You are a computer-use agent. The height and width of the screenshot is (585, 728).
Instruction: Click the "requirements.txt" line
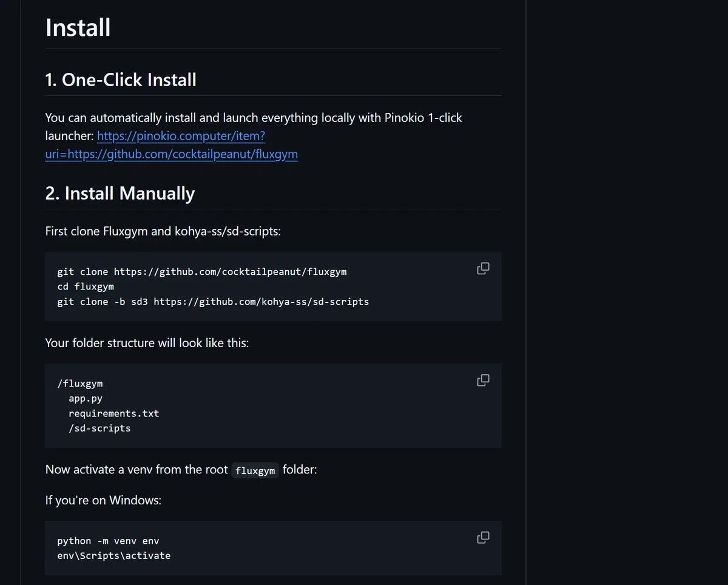click(114, 413)
